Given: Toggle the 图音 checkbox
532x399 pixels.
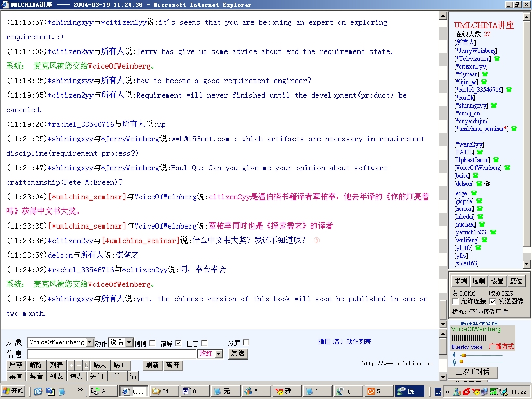Looking at the screenshot, I should click(204, 343).
